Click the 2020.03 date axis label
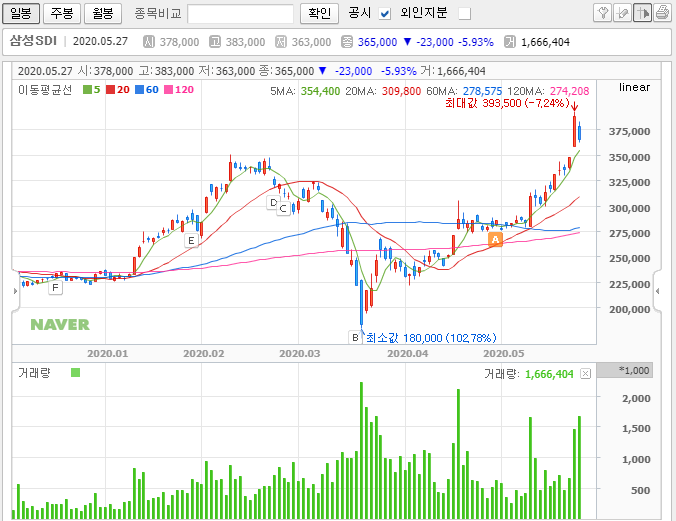The image size is (676, 521). (x=300, y=354)
